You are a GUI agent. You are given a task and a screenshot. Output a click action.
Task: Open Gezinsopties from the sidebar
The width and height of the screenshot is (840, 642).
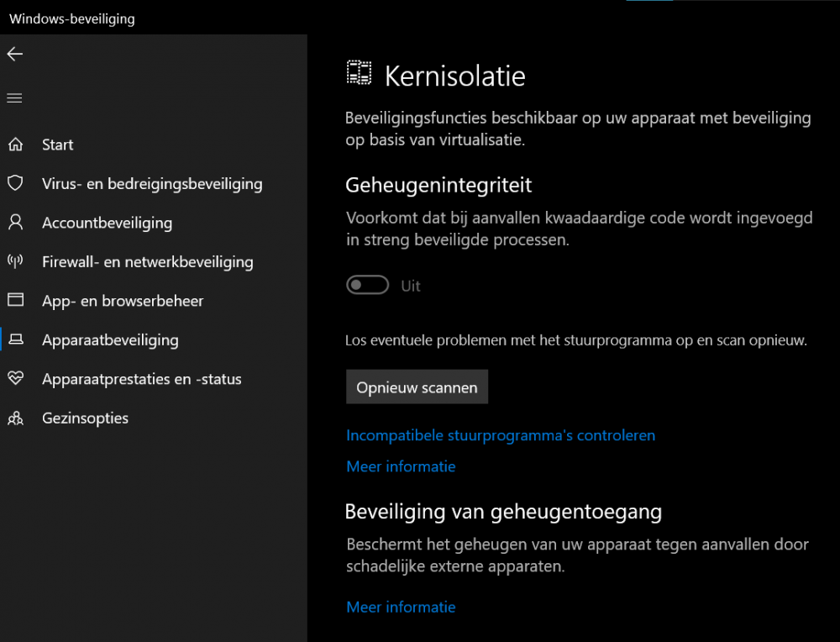tap(85, 418)
